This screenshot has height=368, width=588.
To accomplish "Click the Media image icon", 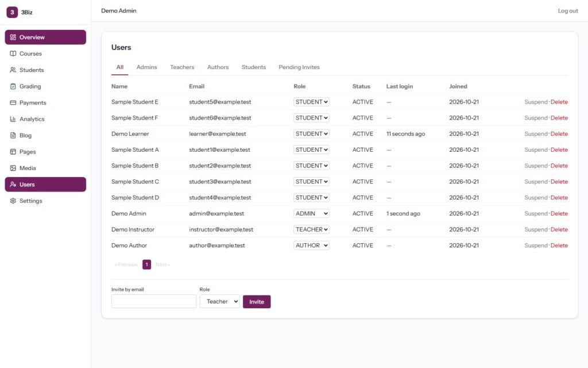I will pyautogui.click(x=13, y=168).
